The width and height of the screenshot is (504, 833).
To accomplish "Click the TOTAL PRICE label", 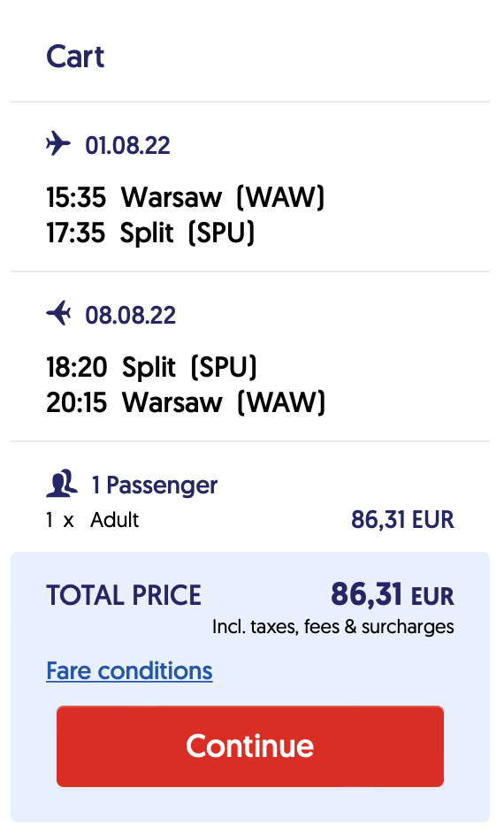I will tap(124, 595).
